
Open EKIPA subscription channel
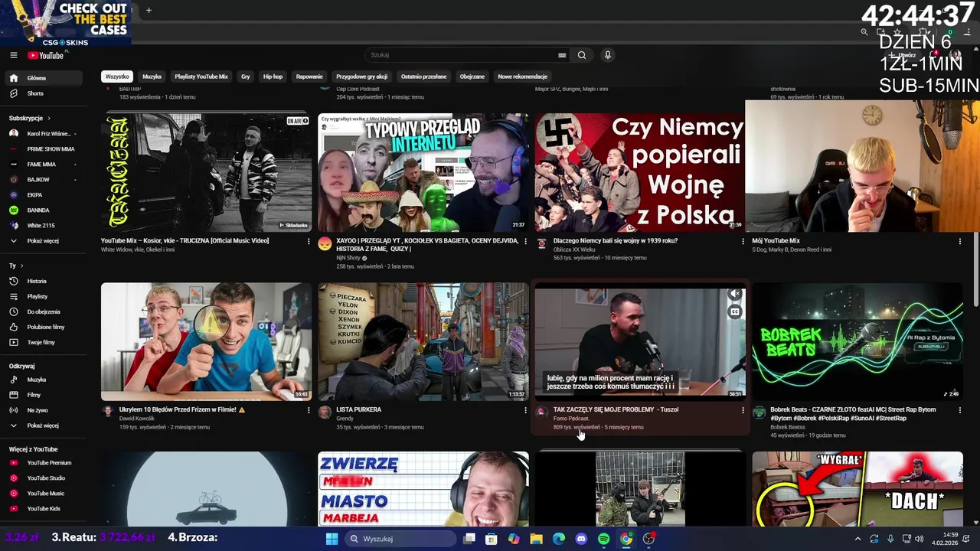point(44,195)
